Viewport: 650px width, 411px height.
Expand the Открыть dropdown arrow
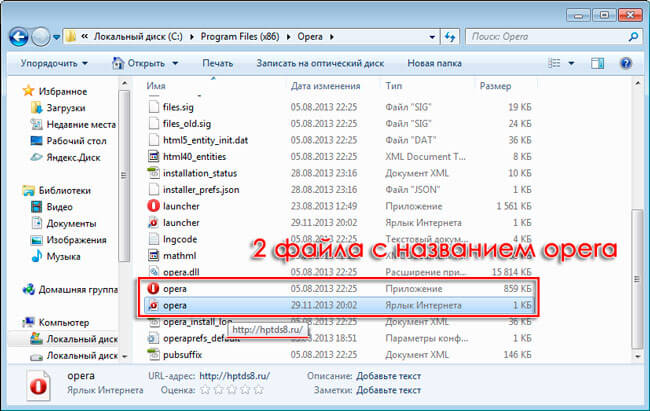pyautogui.click(x=175, y=63)
